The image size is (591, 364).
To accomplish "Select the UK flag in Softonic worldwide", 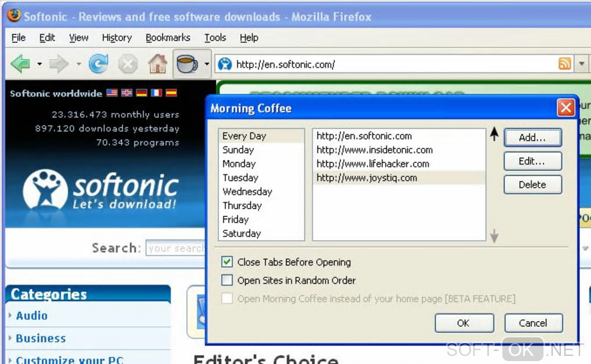I will click(127, 93).
